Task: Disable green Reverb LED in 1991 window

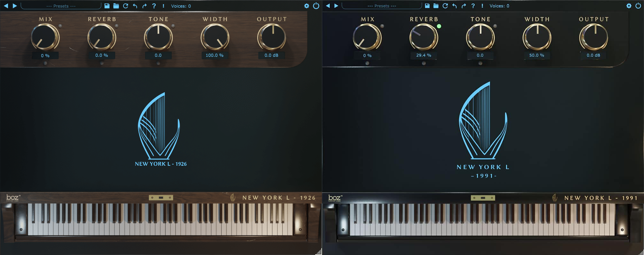Action: [x=439, y=26]
